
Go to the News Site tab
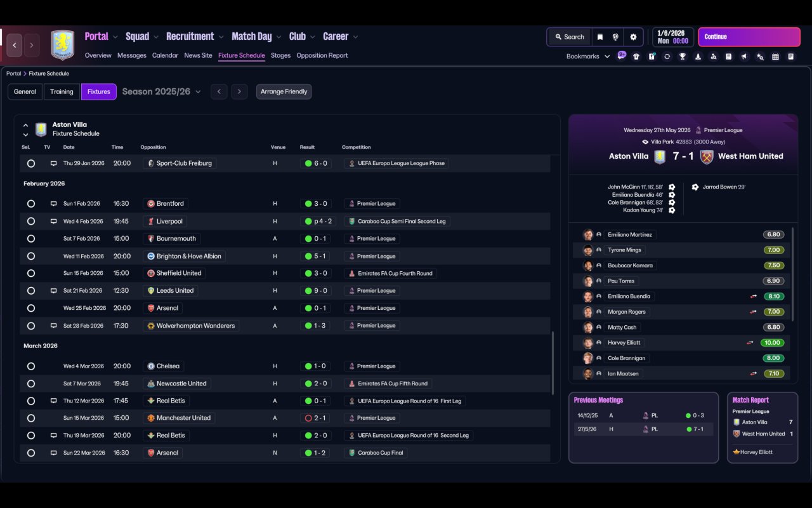pos(198,55)
